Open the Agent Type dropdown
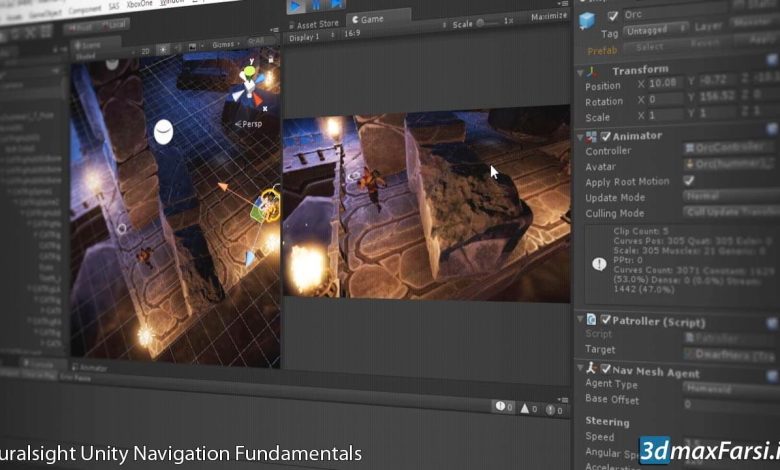The image size is (780, 470). 732,387
